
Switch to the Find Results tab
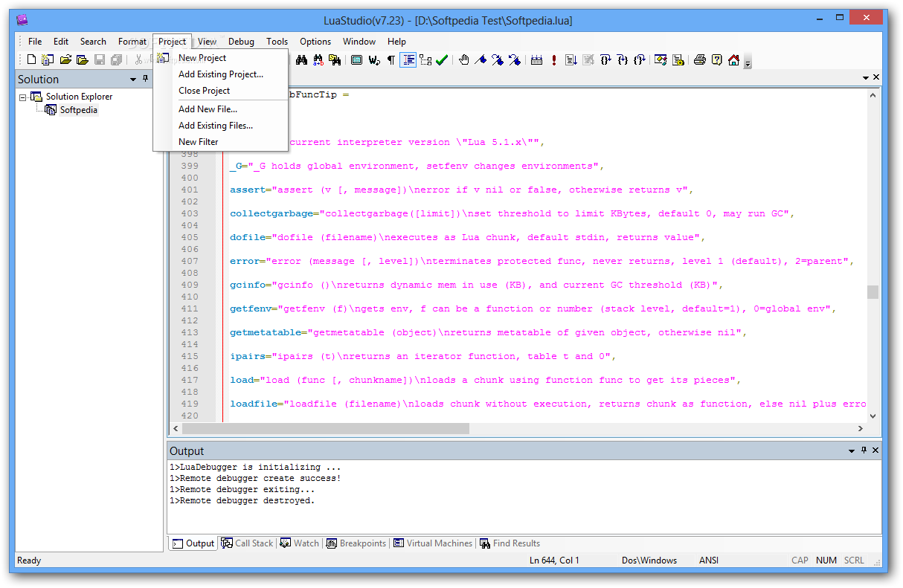point(510,543)
